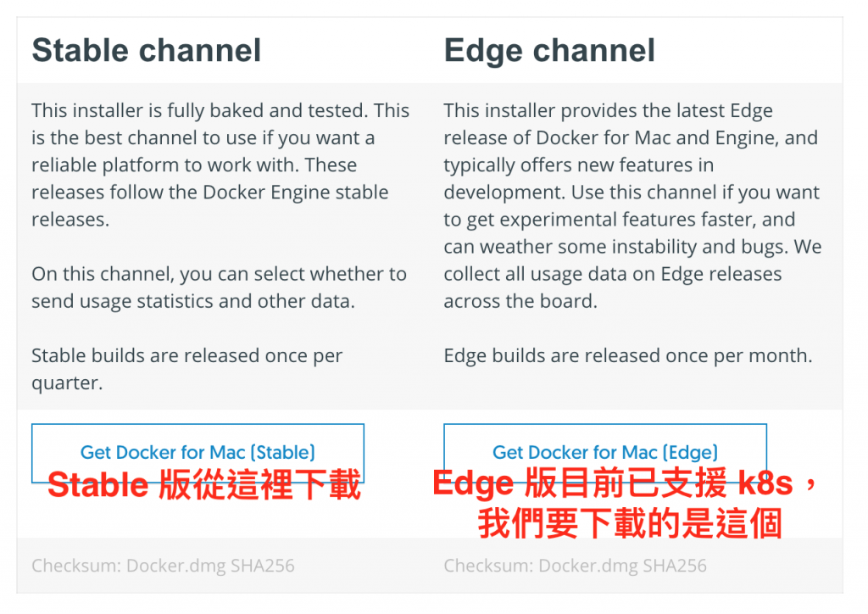This screenshot has height=614, width=868.
Task: Click "Stable builds are released once per" text
Action: click(x=187, y=355)
